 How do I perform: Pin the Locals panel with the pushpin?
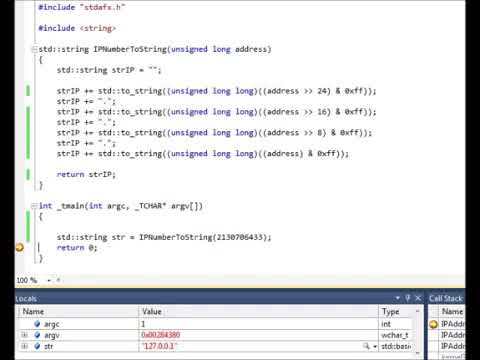(x=408, y=298)
